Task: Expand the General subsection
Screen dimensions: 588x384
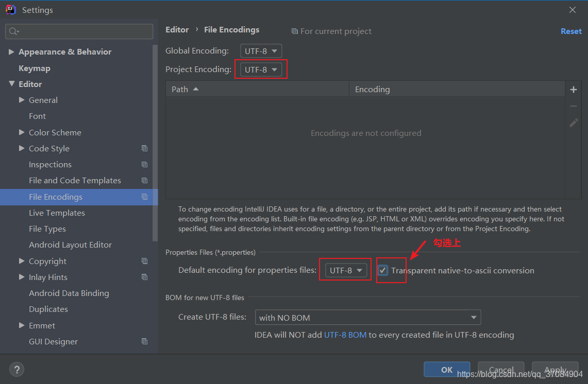Action: (x=22, y=100)
